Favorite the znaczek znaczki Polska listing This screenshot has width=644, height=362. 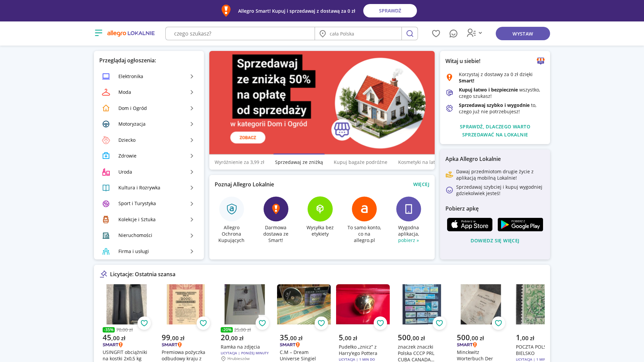(439, 323)
